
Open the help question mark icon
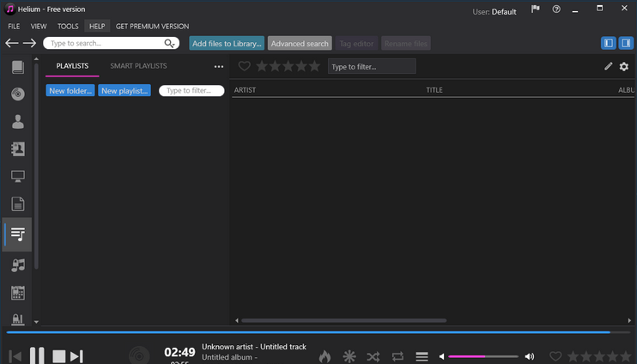click(x=556, y=9)
